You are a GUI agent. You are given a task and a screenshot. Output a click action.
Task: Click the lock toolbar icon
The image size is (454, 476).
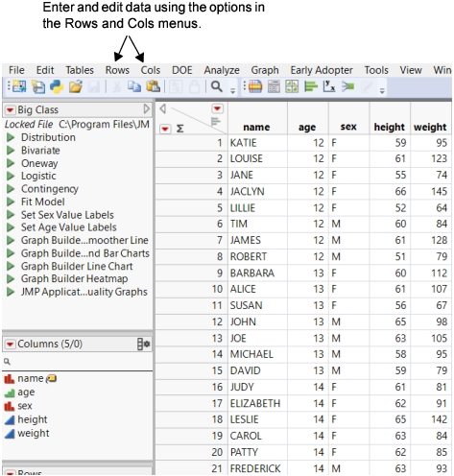point(194,86)
